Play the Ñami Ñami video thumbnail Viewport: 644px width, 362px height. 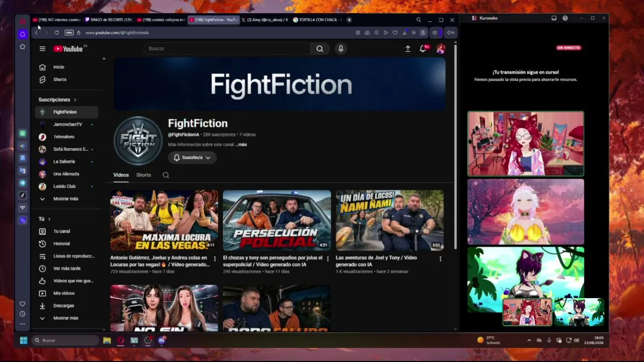[x=389, y=220]
